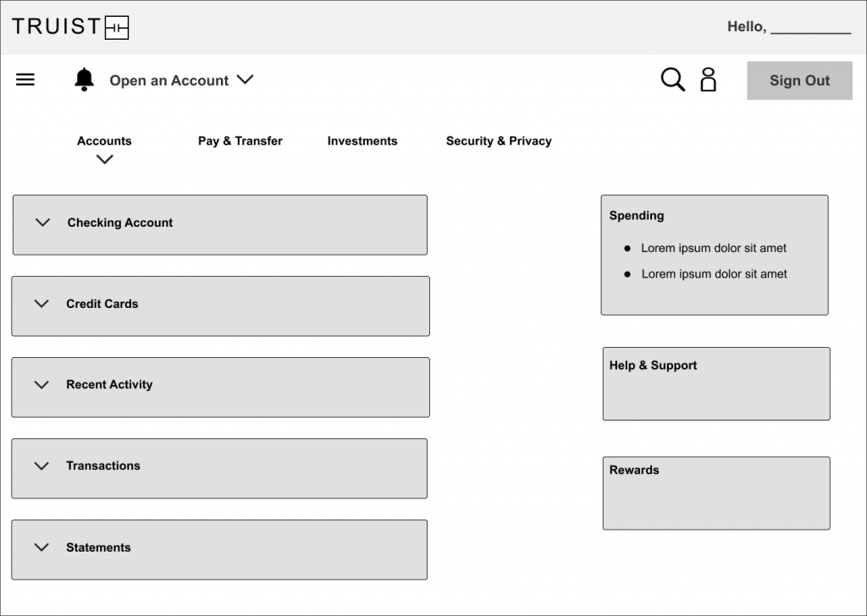This screenshot has height=616, width=867.
Task: Click the search magnifier icon
Action: (x=672, y=80)
